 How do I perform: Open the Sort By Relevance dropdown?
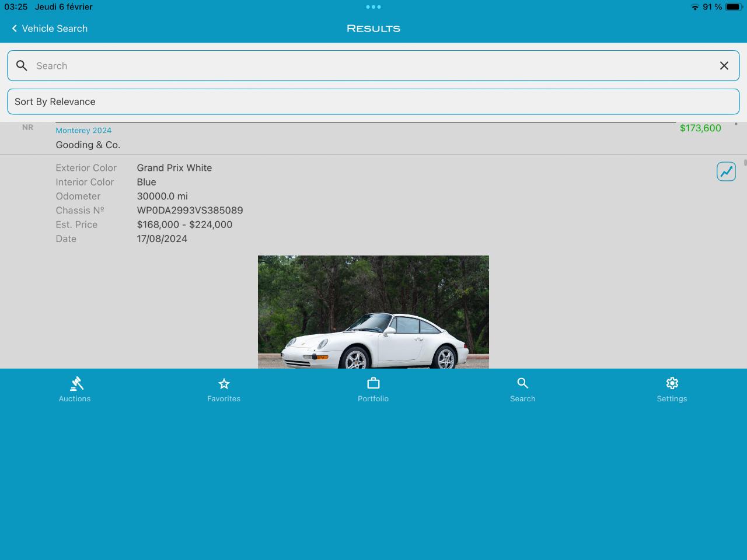coord(373,101)
